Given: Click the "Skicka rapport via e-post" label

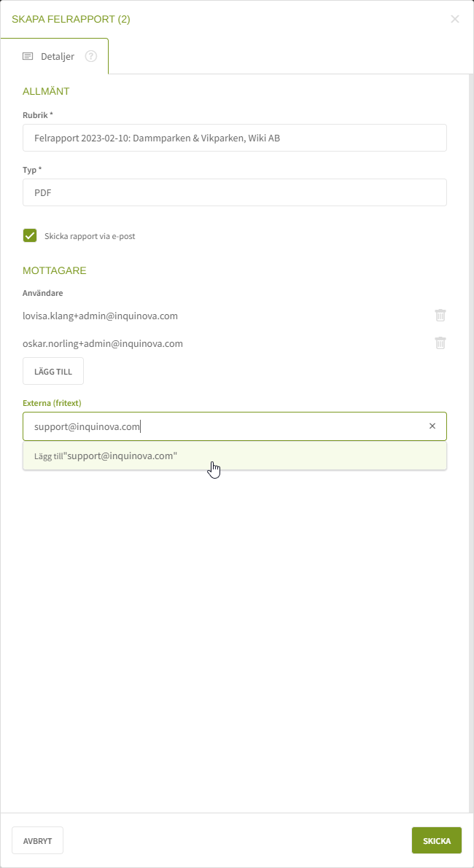Looking at the screenshot, I should coord(90,236).
